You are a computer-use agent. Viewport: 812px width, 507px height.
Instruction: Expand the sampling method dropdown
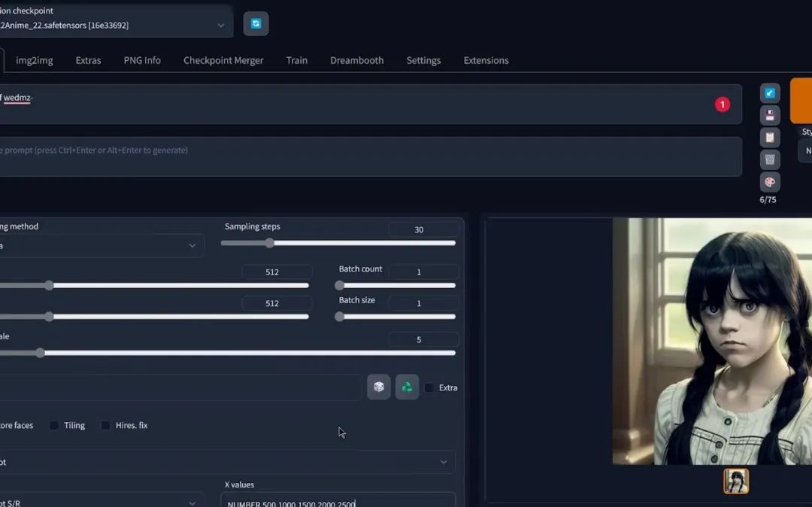coord(98,245)
